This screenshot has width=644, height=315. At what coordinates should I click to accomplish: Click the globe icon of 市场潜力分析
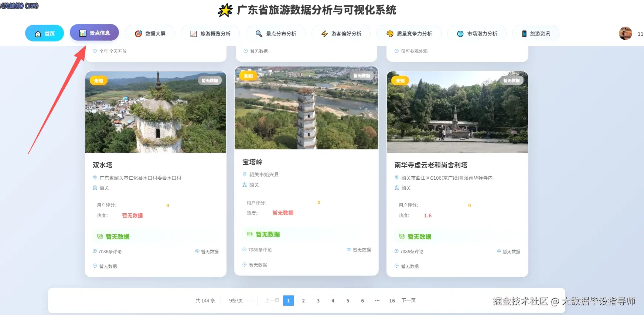(460, 34)
